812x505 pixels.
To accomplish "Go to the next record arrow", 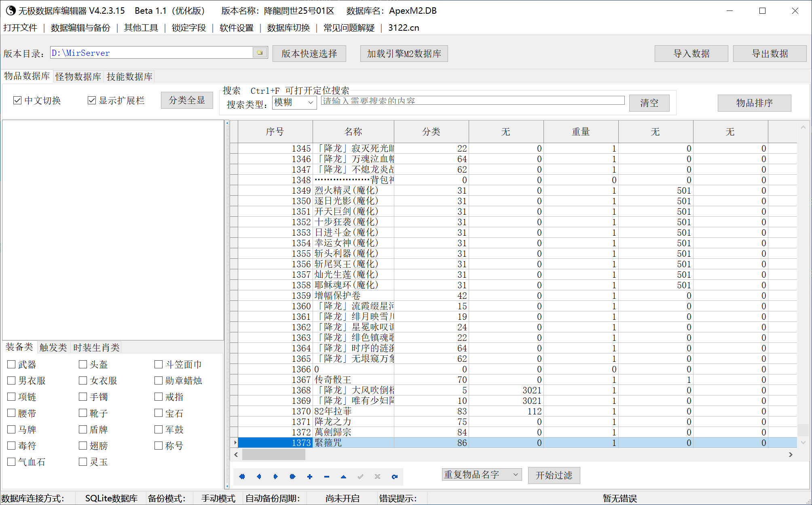I will click(276, 476).
